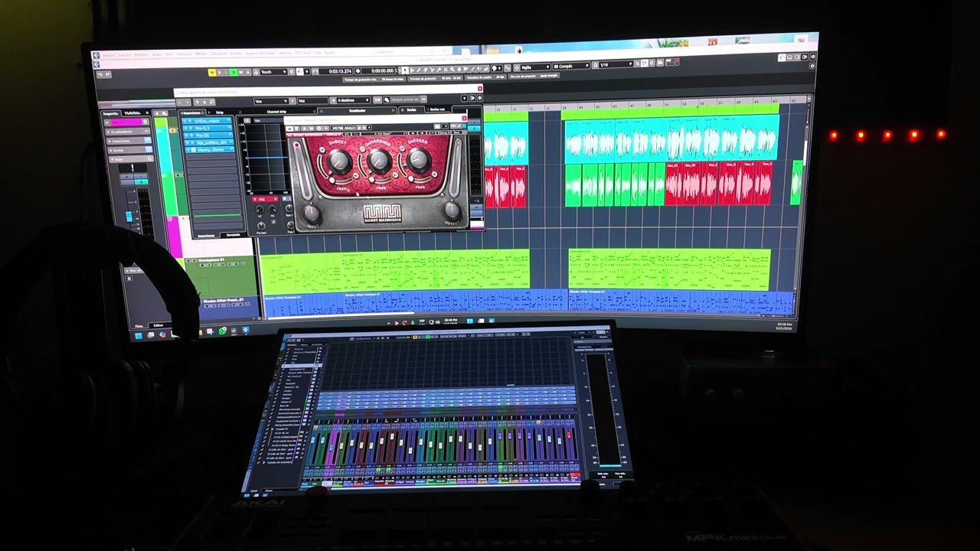This screenshot has height=551, width=980.
Task: Toggle the green R read-automation button
Action: tap(234, 72)
